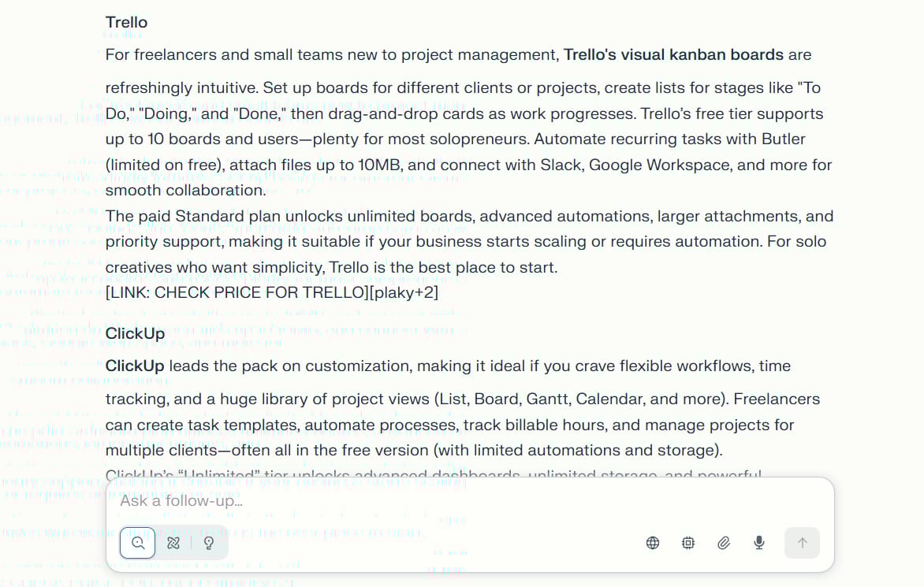Switch to the Research mode icon
The width and height of the screenshot is (924, 587).
[x=173, y=543]
